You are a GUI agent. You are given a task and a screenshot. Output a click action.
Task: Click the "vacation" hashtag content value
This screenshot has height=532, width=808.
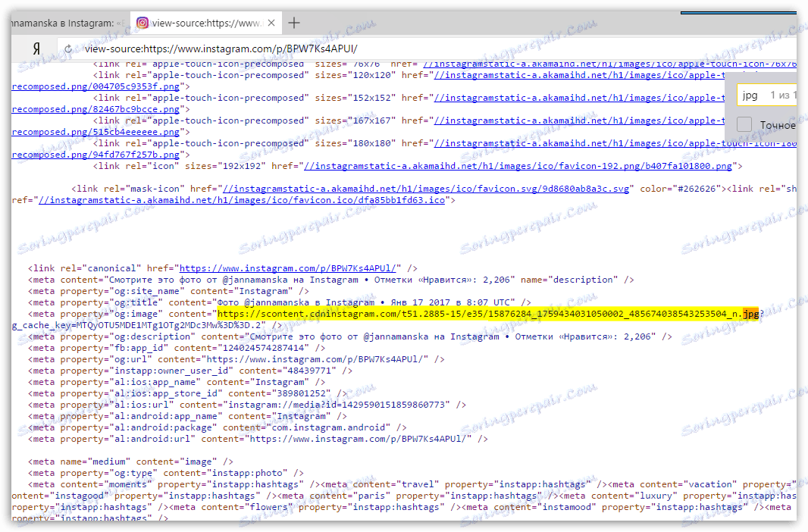[710, 484]
